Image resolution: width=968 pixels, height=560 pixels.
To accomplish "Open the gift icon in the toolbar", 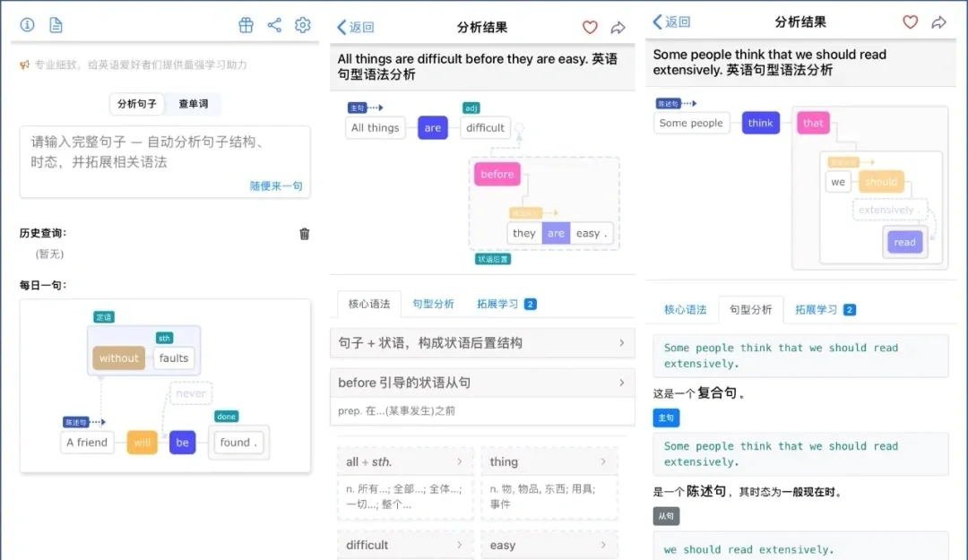I will coord(246,25).
